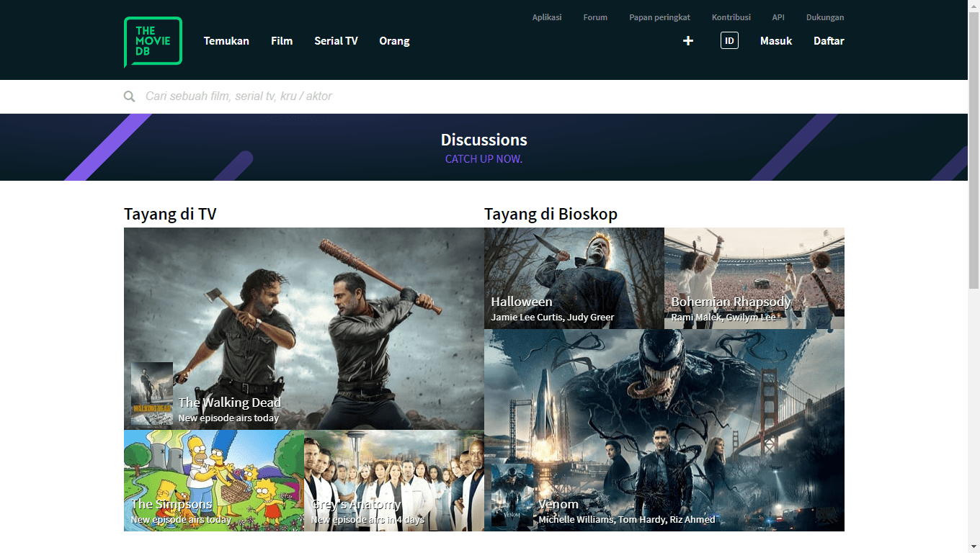Open the Forum link
Viewport: 980px width, 553px height.
pyautogui.click(x=595, y=17)
